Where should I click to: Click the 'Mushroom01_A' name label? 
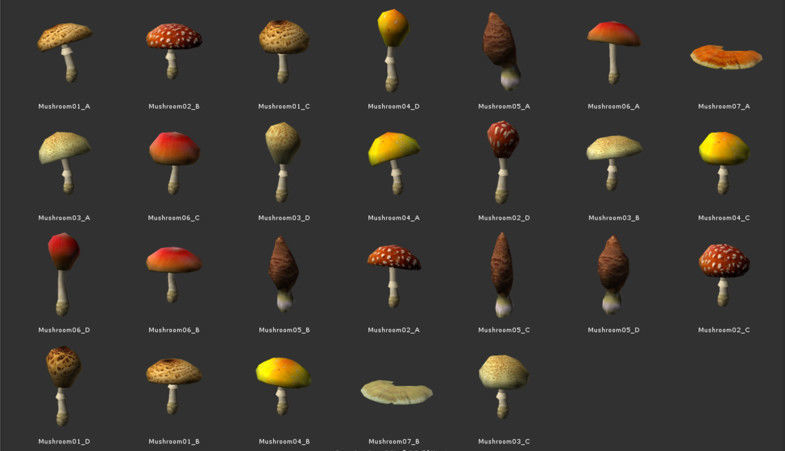coord(64,106)
